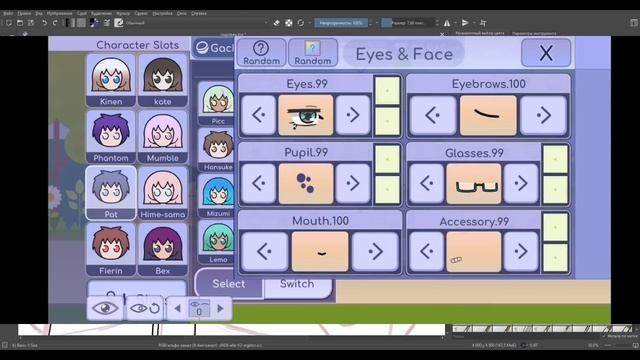This screenshot has width=640, height=360.
Task: Switch to the advanced color selector docker tab
Action: (480, 33)
